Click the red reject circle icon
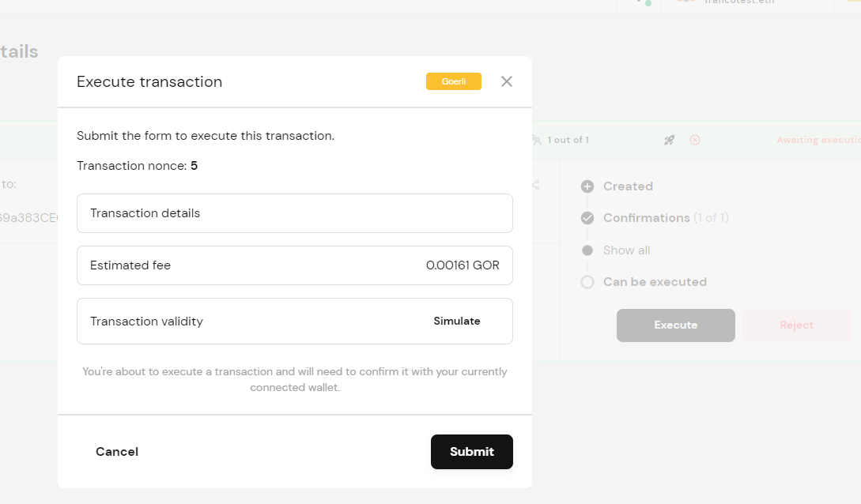Viewport: 861px width, 504px height. point(694,140)
